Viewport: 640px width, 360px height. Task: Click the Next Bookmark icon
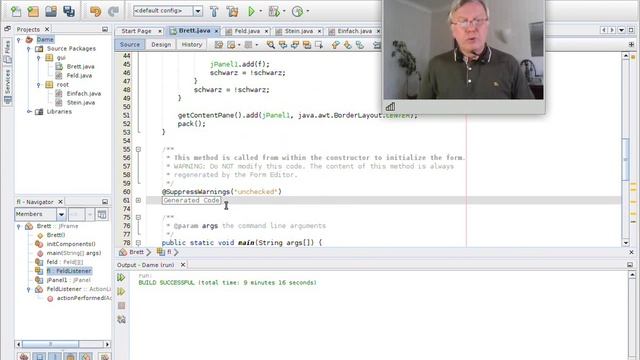[x=347, y=45]
